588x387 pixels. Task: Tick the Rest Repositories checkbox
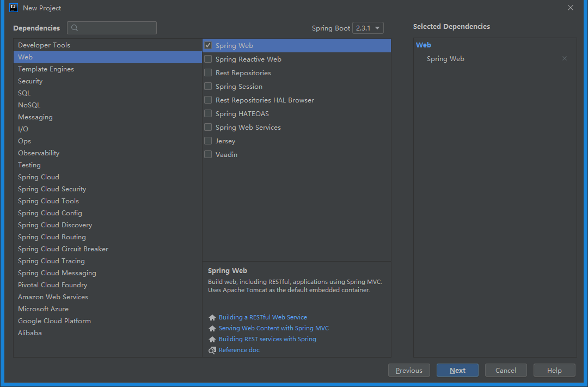pos(208,72)
